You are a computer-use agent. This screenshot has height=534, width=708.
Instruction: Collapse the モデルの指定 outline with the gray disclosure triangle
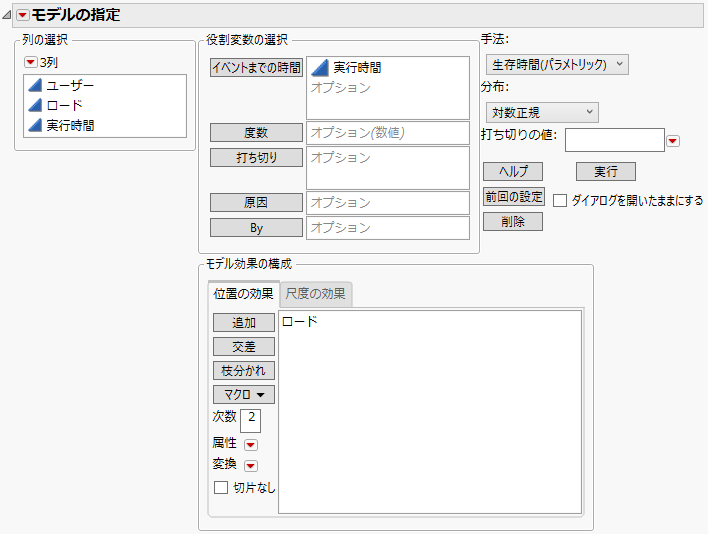tap(6, 15)
